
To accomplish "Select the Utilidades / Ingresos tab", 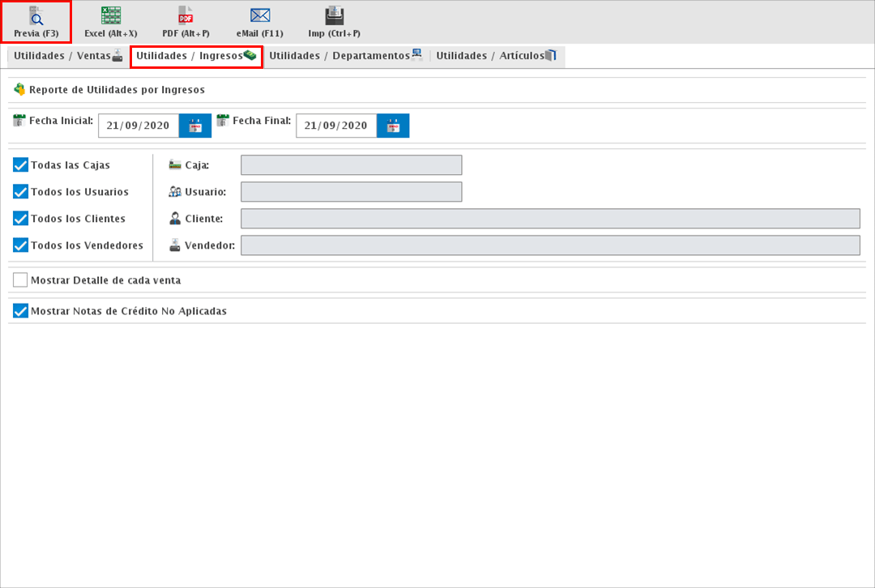I will tap(196, 56).
